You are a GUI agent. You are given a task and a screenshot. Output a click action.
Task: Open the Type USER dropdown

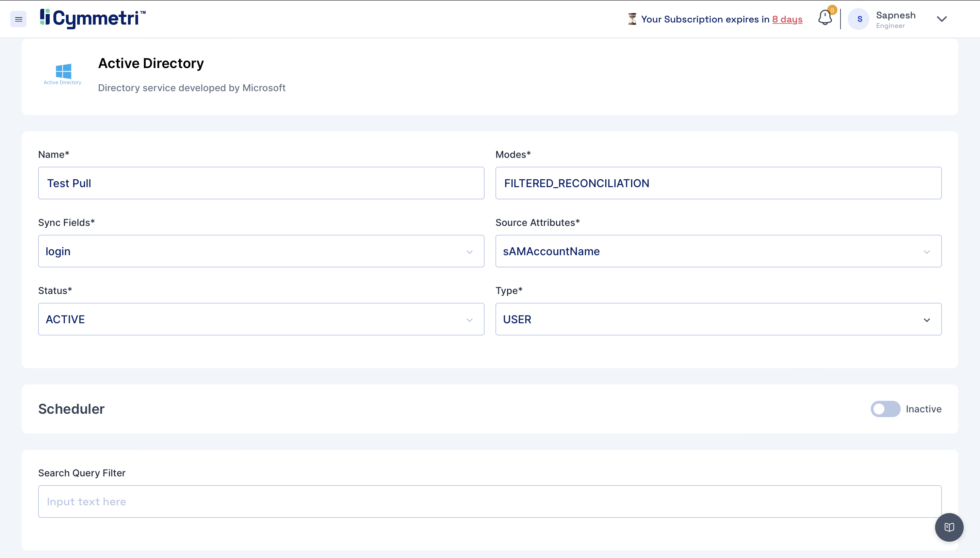pos(718,319)
